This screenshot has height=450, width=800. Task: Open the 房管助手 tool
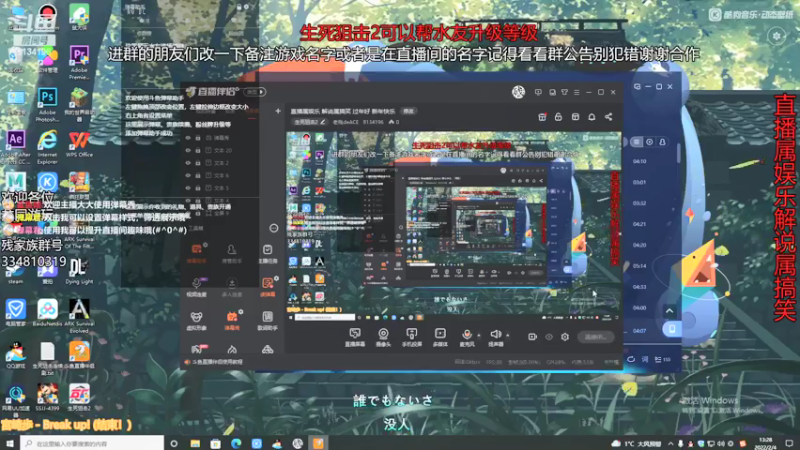point(232,254)
